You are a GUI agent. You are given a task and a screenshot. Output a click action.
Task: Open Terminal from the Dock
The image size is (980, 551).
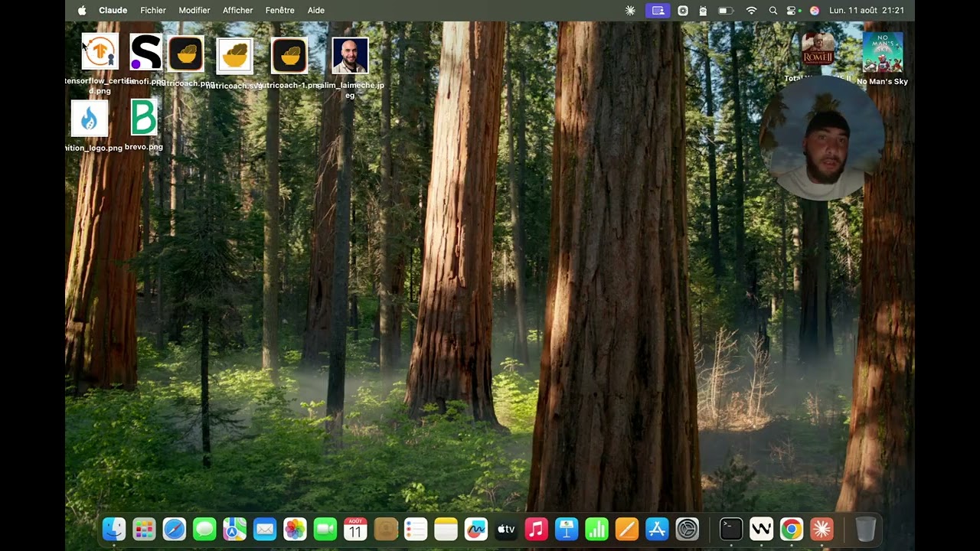731,529
